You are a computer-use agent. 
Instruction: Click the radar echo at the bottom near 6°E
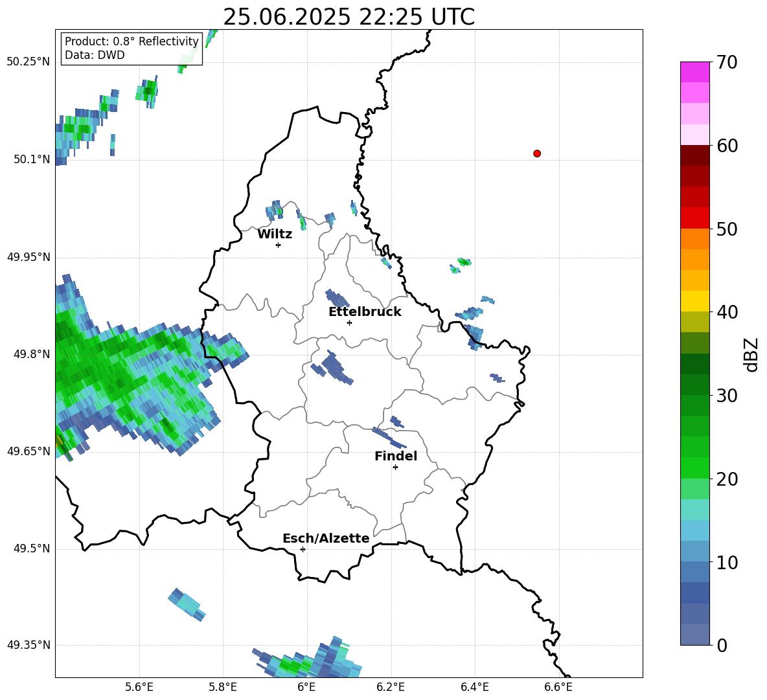click(308, 657)
